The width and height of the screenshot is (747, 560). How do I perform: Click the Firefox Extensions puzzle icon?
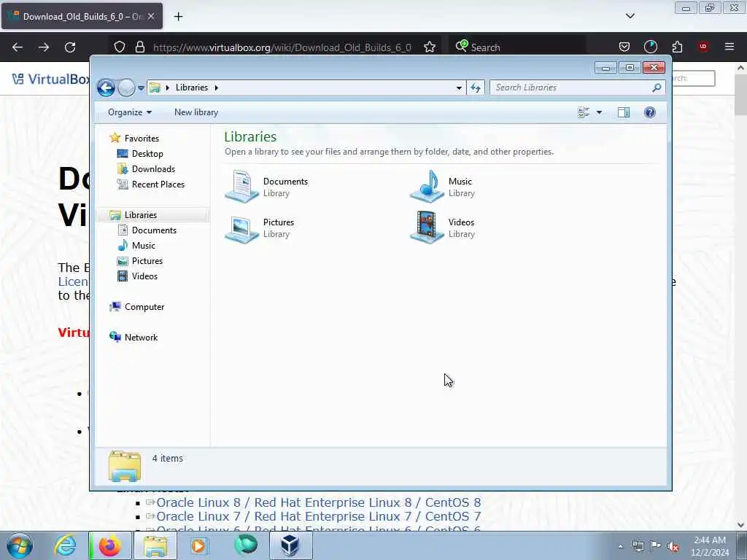[677, 47]
